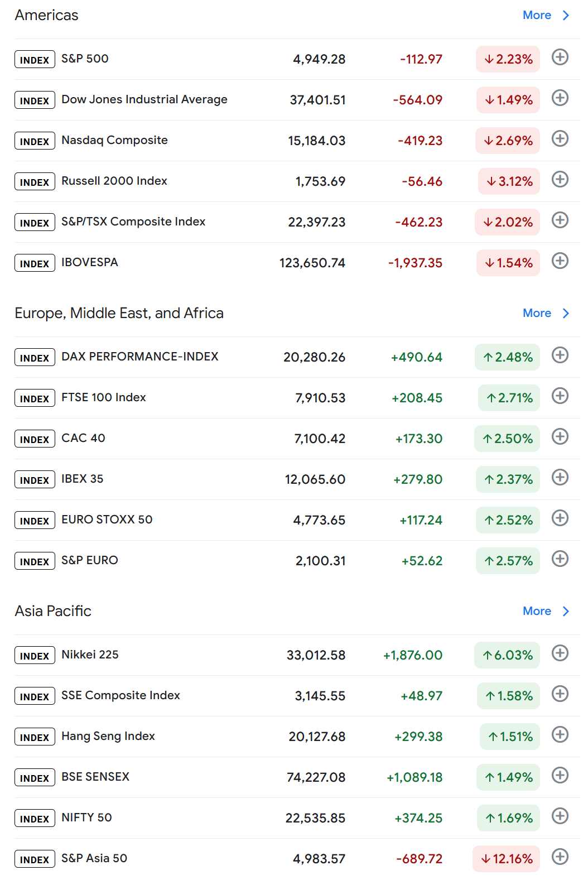This screenshot has width=588, height=885.
Task: Open the Nasdaq Composite index name
Action: click(x=114, y=140)
